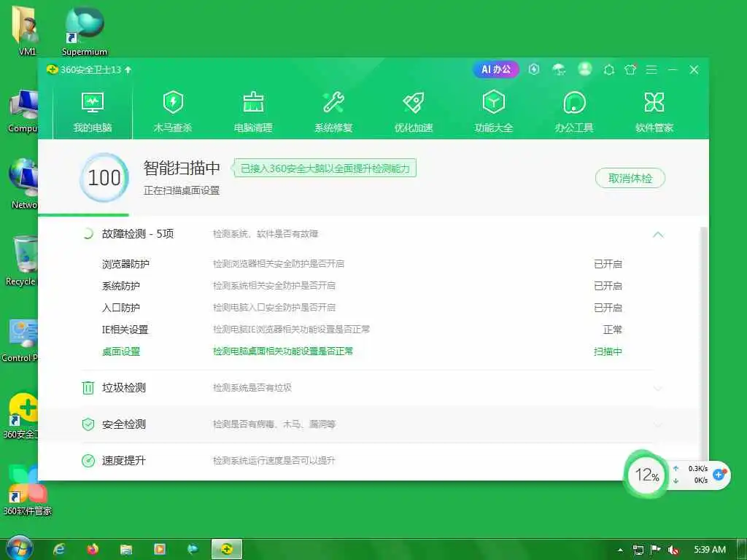Screen dimensions: 747x560
Task: Click the AI 办公 button
Action: 495,69
